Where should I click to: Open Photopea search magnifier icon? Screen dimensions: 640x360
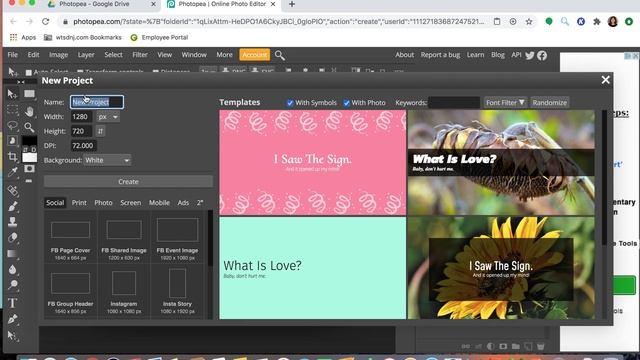point(280,55)
